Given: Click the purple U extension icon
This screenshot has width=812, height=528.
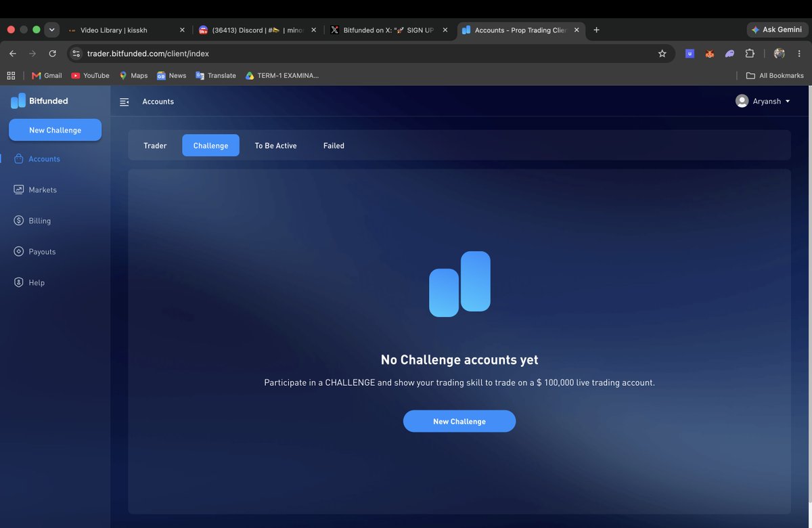Looking at the screenshot, I should [x=690, y=53].
